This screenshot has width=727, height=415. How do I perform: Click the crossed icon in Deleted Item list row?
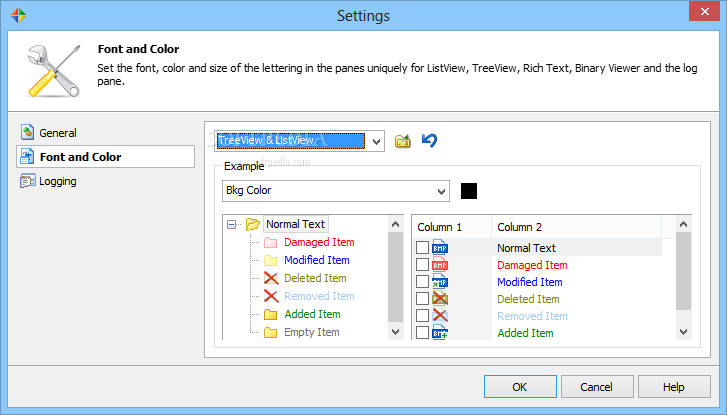click(440, 299)
